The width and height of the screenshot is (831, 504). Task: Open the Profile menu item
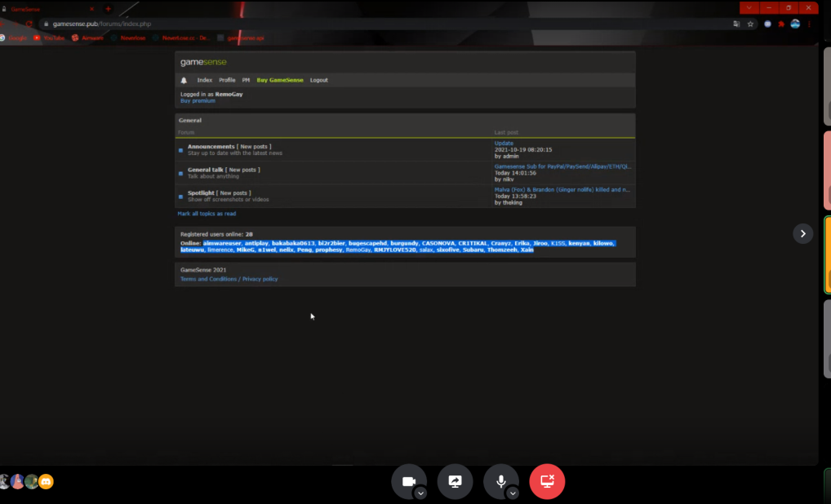click(x=227, y=80)
